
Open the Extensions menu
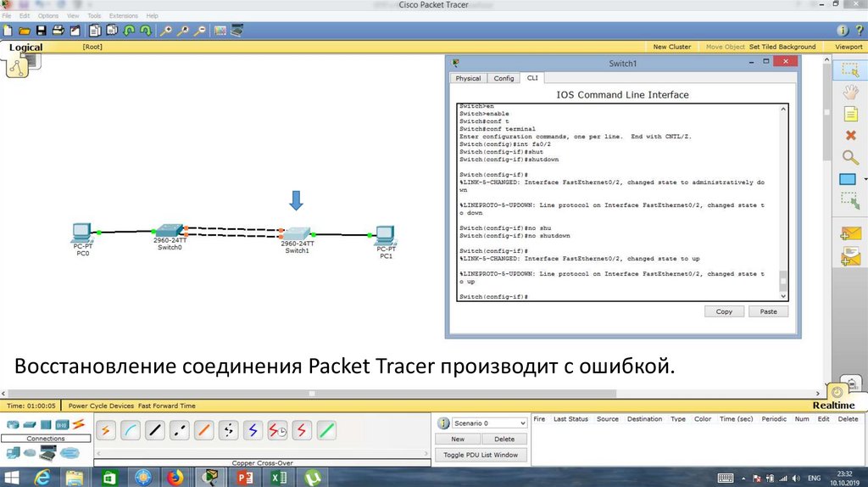pos(124,15)
